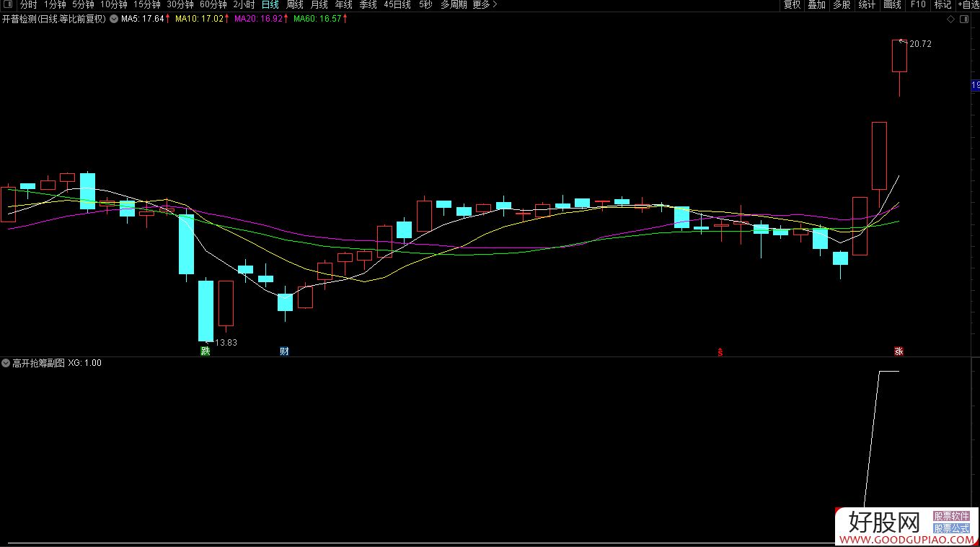Switch to the 分时 view
The image size is (980, 547).
coord(28,5)
